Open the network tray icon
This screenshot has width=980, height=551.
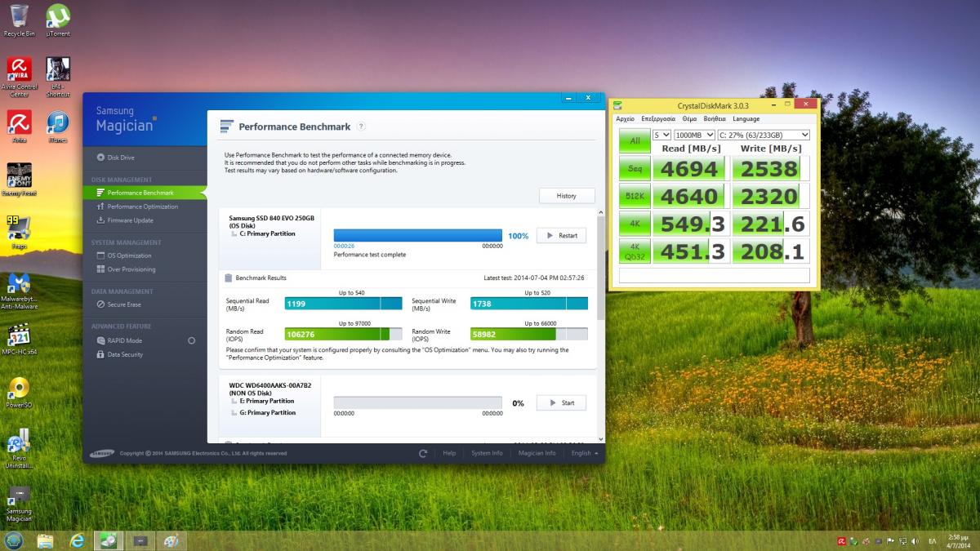(902, 541)
